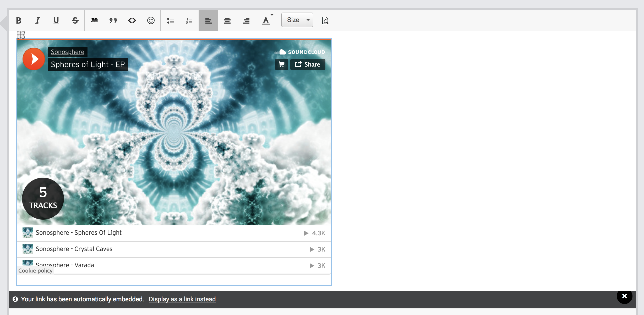Select track Sonosphere - Crystal Caves

174,249
